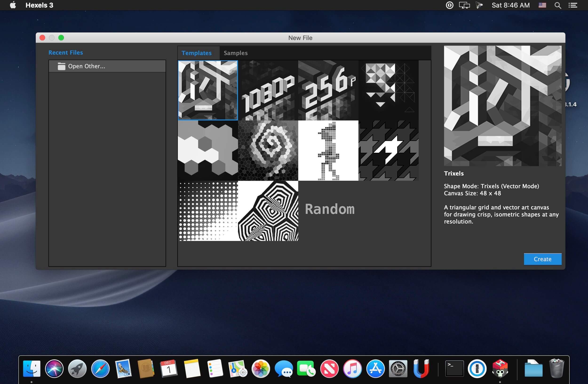
Task: Open Reminders in the dock
Action: click(x=215, y=368)
